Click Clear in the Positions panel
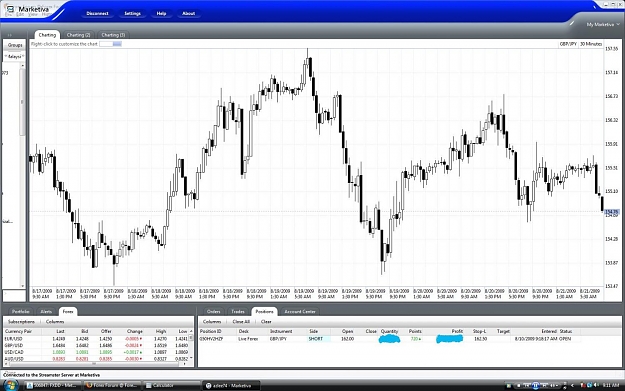This screenshot has width=625, height=391. pos(266,322)
